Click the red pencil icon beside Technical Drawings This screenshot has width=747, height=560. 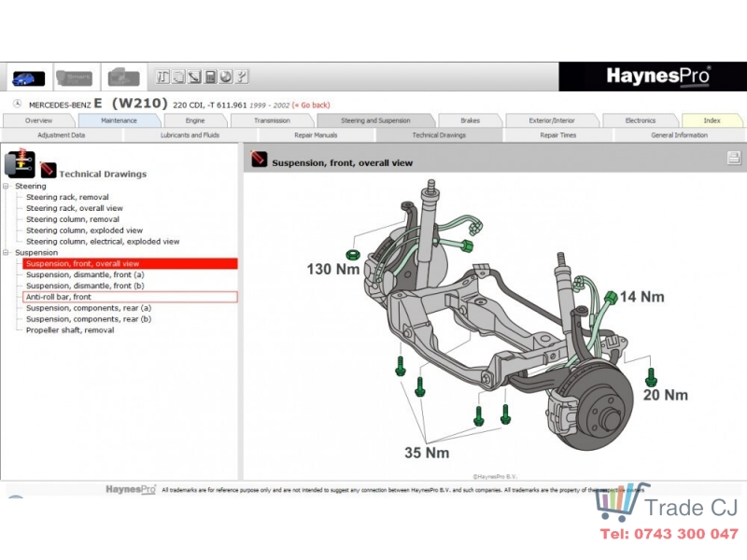coord(48,170)
